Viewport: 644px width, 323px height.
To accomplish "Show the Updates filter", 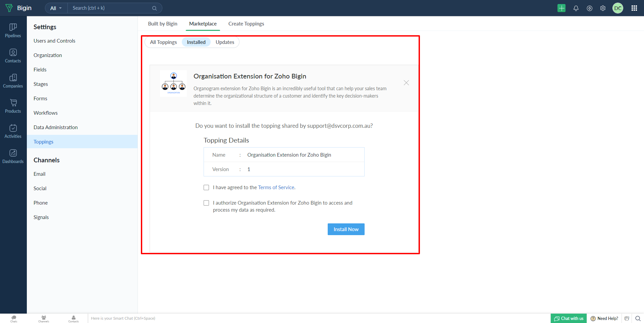I will 225,42.
